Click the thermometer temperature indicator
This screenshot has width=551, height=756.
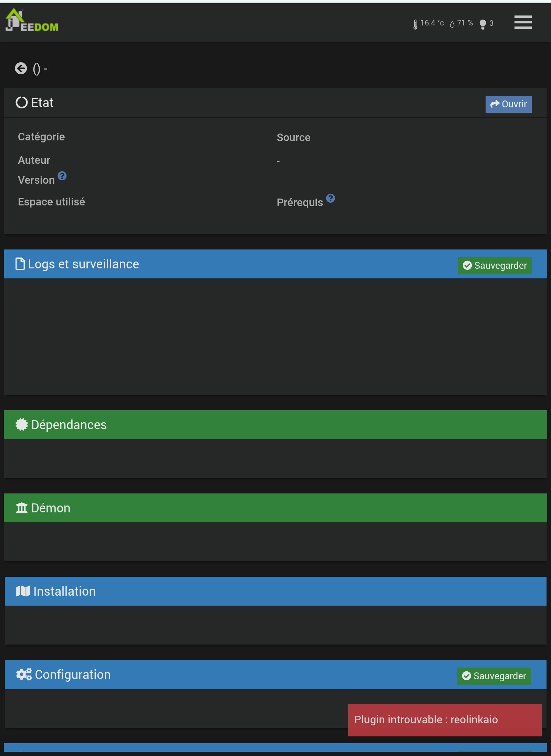tap(428, 23)
